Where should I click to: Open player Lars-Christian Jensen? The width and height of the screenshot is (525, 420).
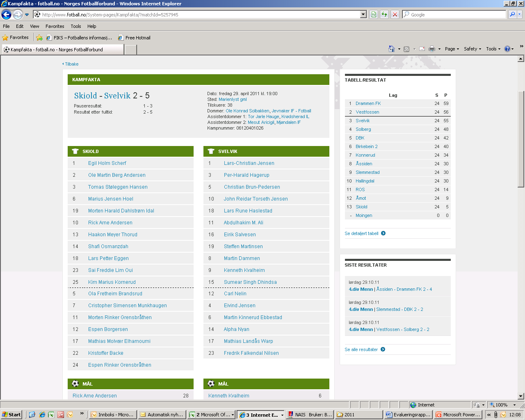tap(249, 163)
